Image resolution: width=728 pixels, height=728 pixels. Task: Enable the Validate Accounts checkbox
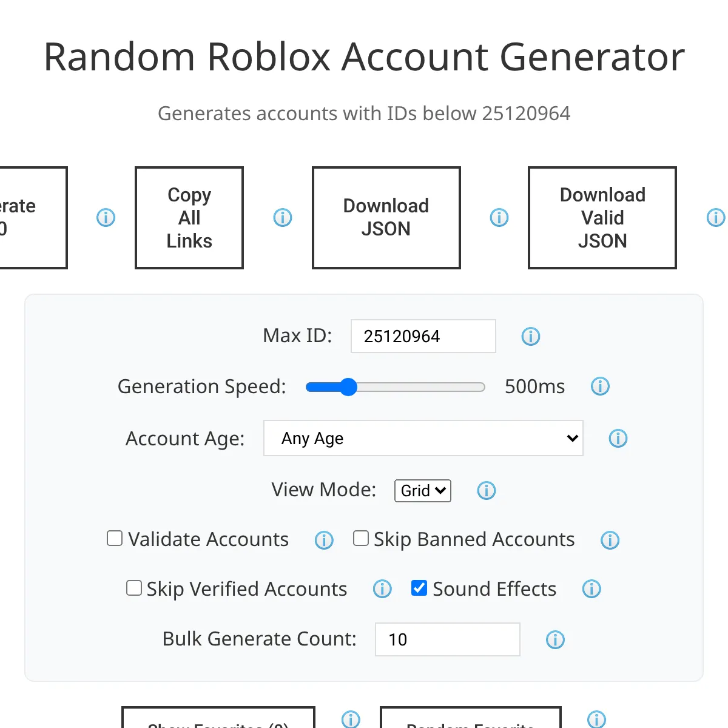pos(115,539)
